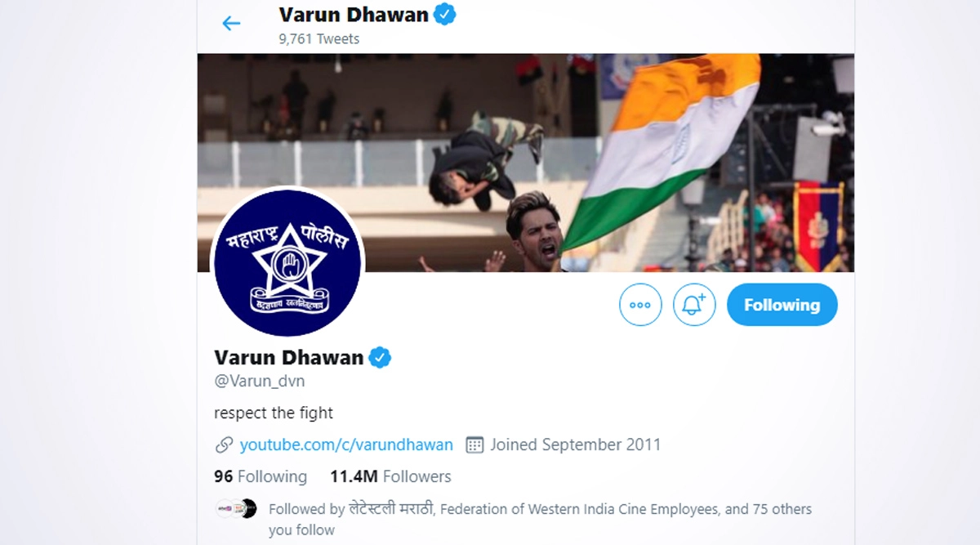This screenshot has width=980, height=545.
Task: Click the link chain icon
Action: point(224,445)
